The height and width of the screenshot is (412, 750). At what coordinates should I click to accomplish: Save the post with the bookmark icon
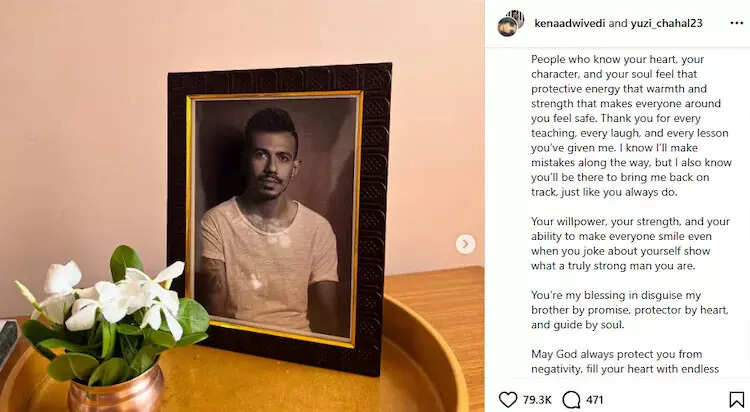737,400
